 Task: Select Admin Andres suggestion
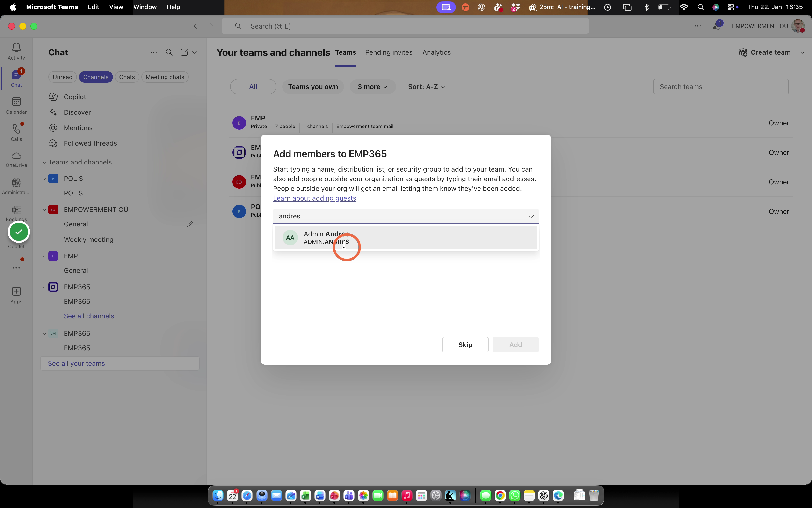point(406,238)
